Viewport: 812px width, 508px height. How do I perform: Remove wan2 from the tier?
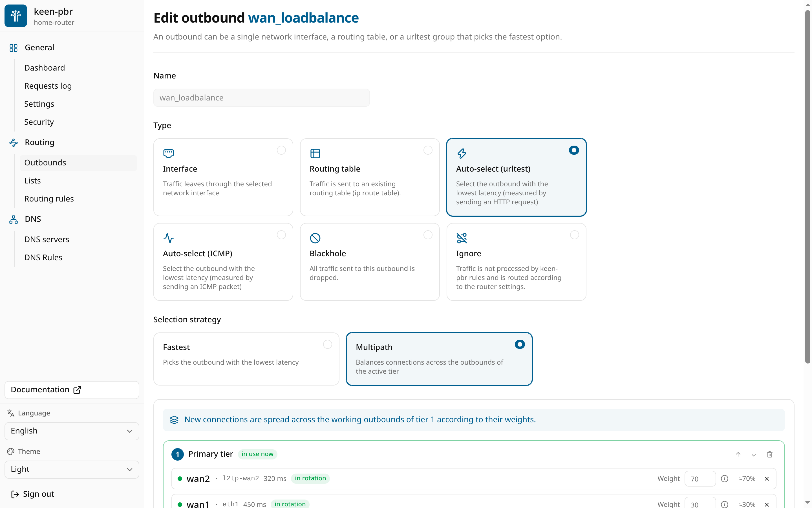767,478
